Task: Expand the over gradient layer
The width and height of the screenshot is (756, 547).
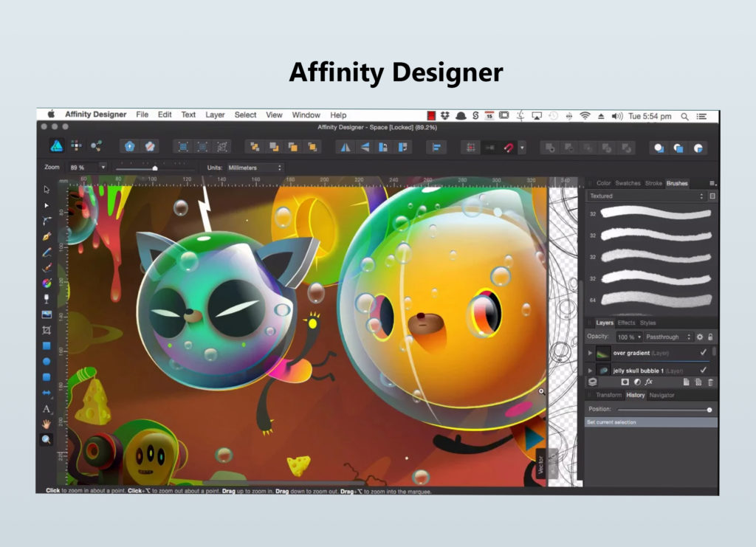Action: (590, 353)
